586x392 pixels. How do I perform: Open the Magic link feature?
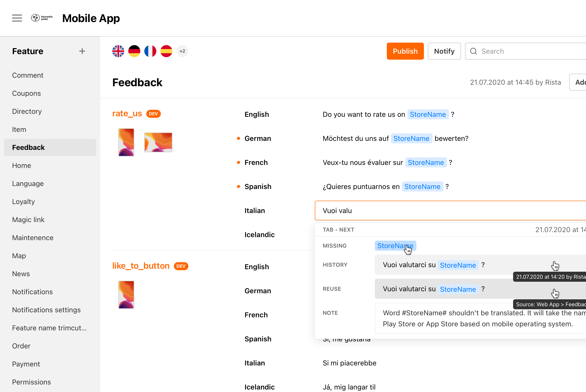point(28,220)
